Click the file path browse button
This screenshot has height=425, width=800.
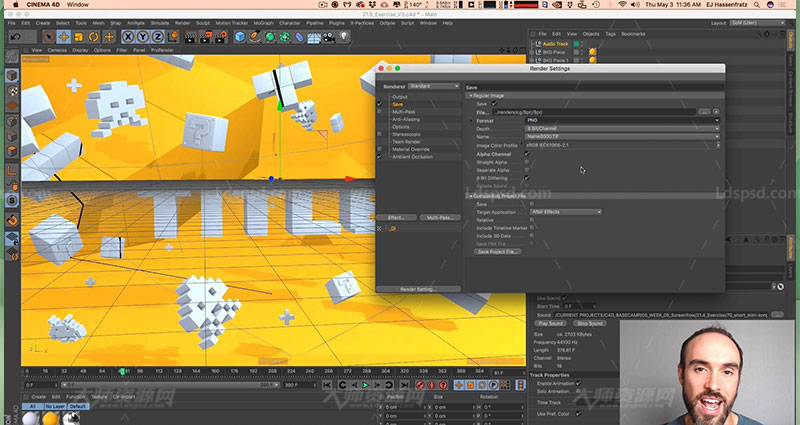tap(704, 112)
